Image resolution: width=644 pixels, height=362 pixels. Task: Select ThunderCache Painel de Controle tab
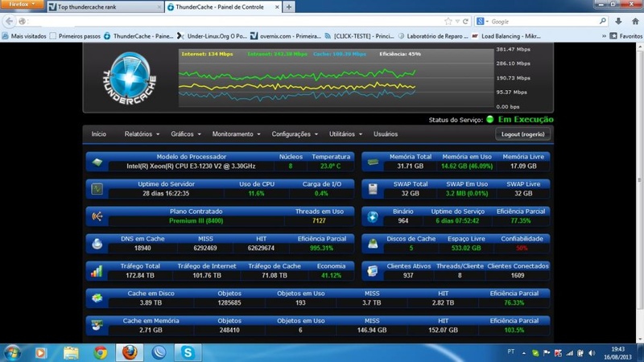click(224, 7)
